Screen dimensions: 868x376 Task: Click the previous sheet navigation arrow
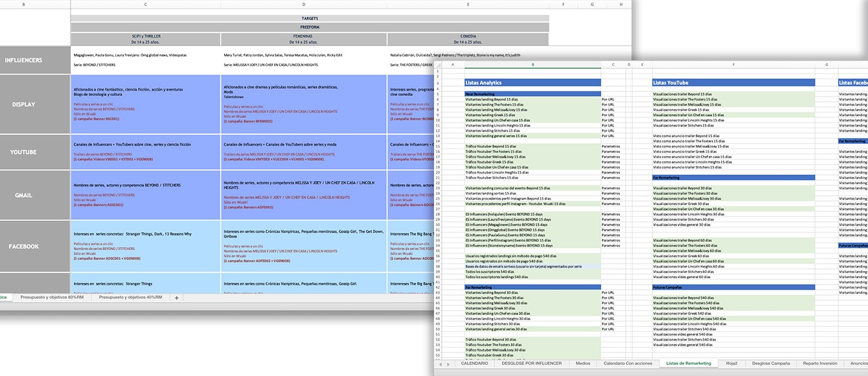[x=440, y=364]
